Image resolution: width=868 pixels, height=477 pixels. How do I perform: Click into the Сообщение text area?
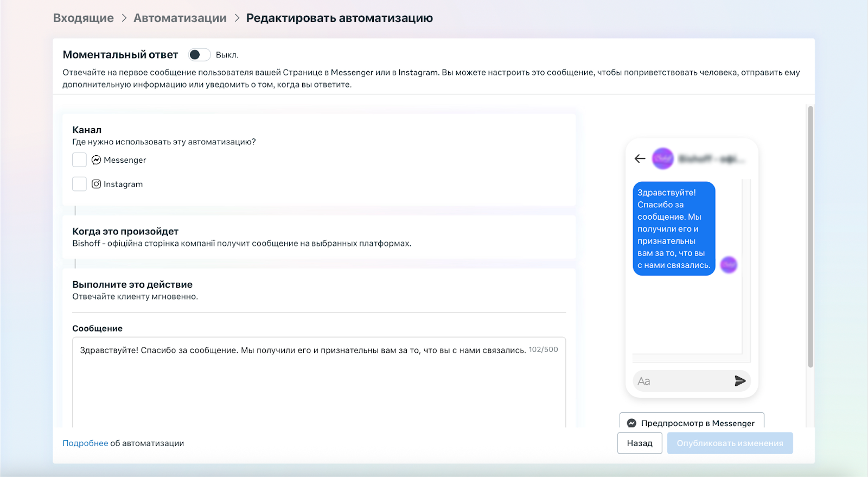point(319,383)
